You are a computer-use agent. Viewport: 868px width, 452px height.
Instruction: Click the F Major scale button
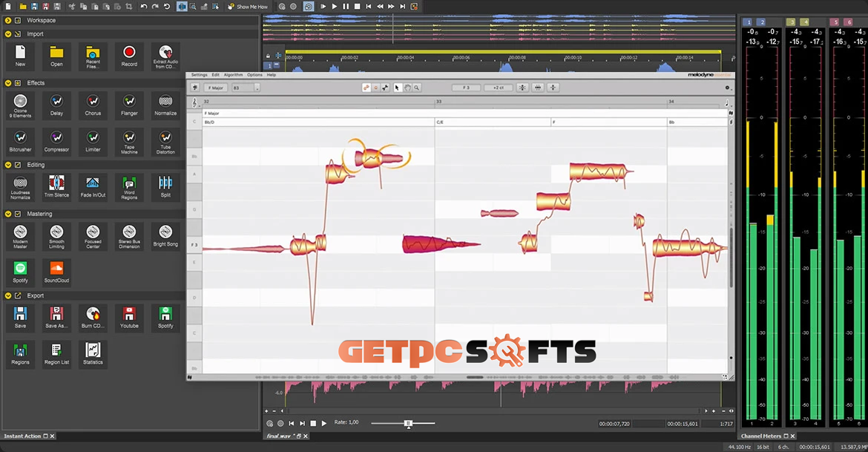point(216,88)
